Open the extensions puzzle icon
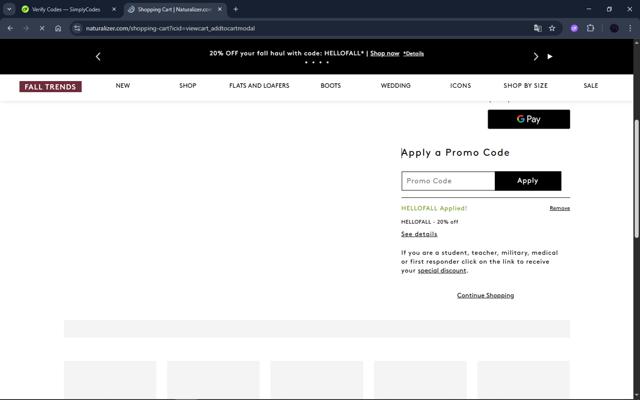This screenshot has height=400, width=640. [590, 28]
